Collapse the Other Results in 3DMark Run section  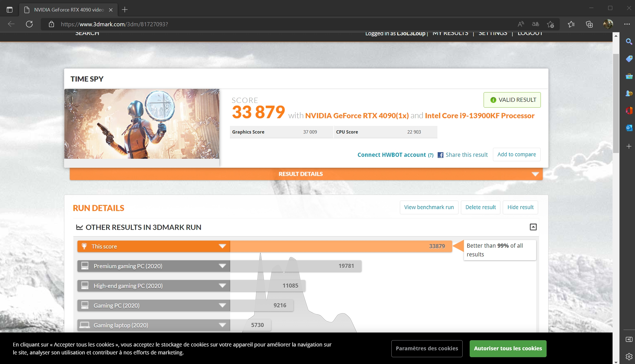[533, 227]
